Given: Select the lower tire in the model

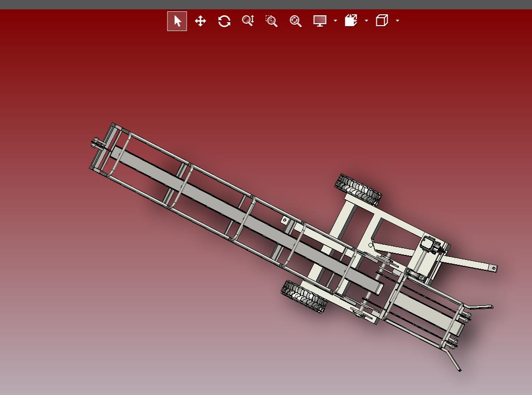Looking at the screenshot, I should coord(304,296).
